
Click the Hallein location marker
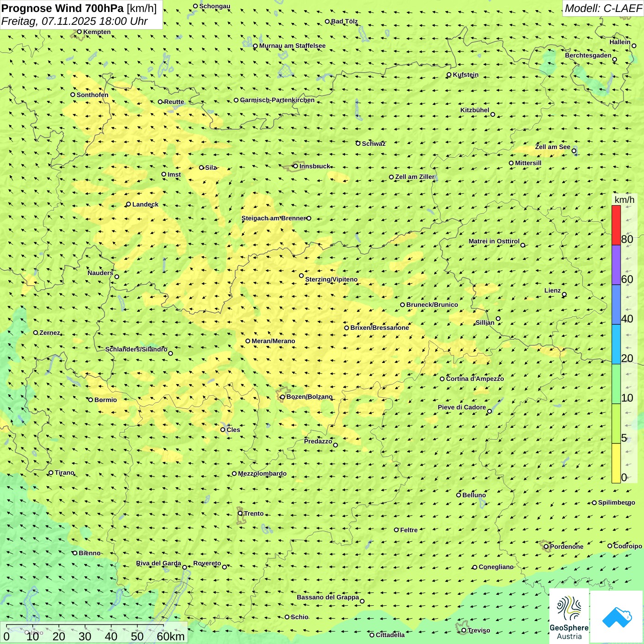pos(634,46)
